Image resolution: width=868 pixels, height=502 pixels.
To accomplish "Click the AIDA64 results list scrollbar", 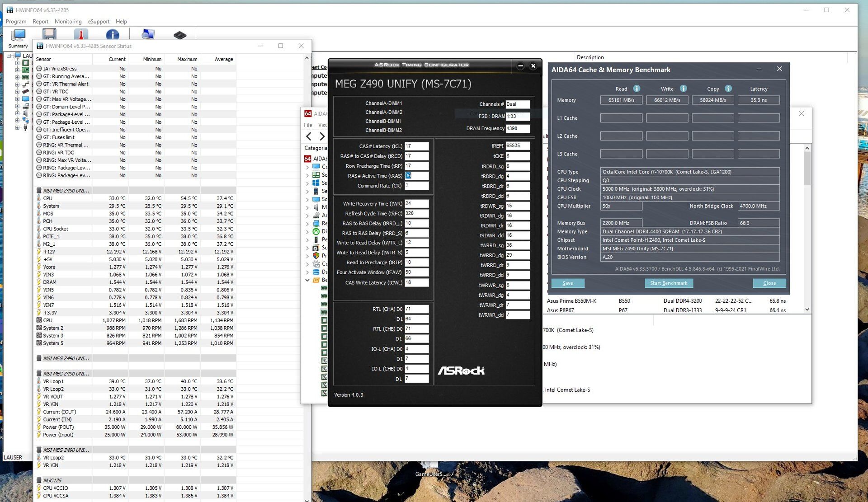I will click(807, 229).
